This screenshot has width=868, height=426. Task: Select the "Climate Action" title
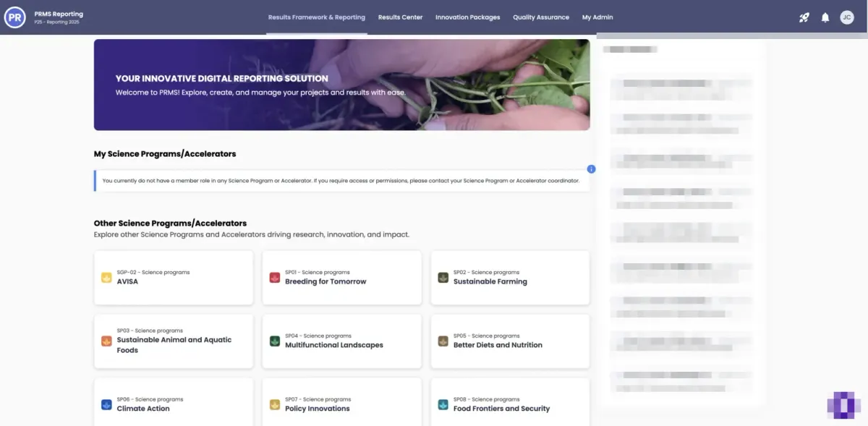click(x=143, y=409)
